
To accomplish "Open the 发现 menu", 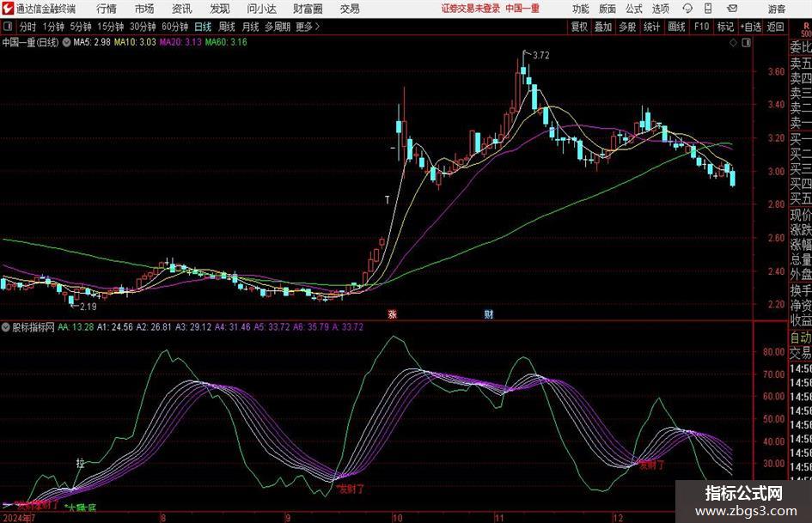I will point(220,9).
